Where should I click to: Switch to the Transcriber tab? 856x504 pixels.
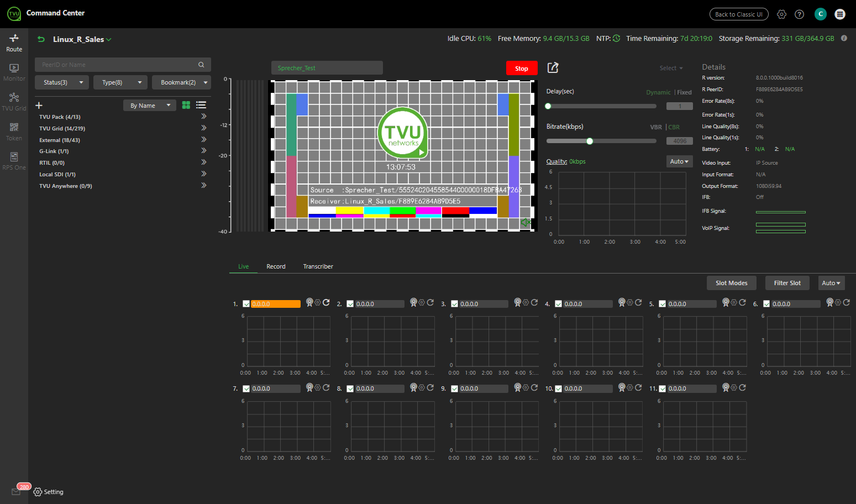(318, 266)
